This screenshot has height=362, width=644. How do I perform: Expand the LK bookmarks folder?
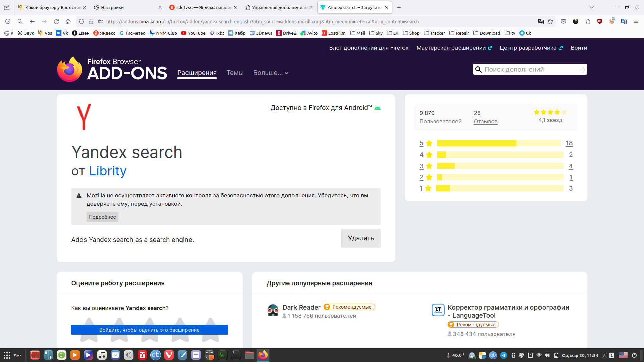click(393, 33)
